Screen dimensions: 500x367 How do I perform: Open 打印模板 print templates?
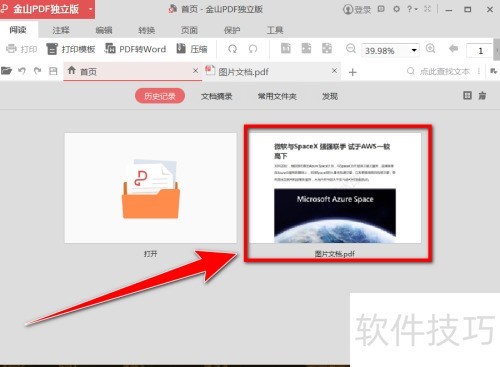pyautogui.click(x=71, y=49)
